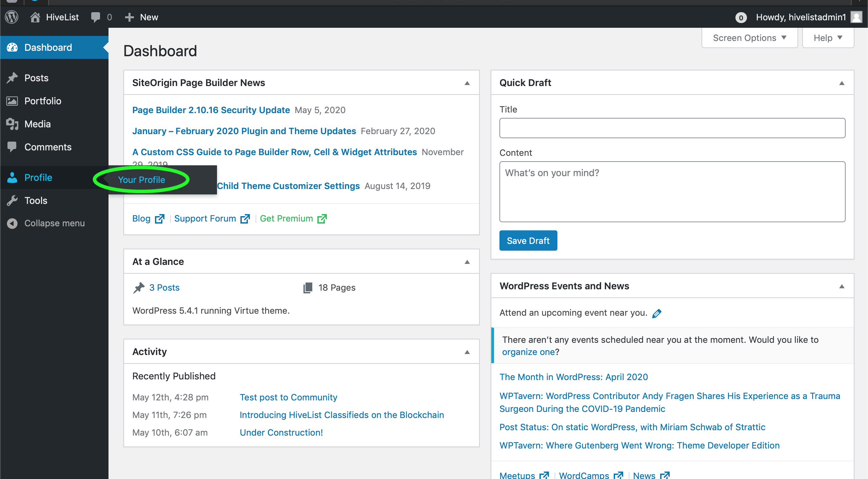Click the Howdy, hivelistadmin1 account link

(801, 17)
